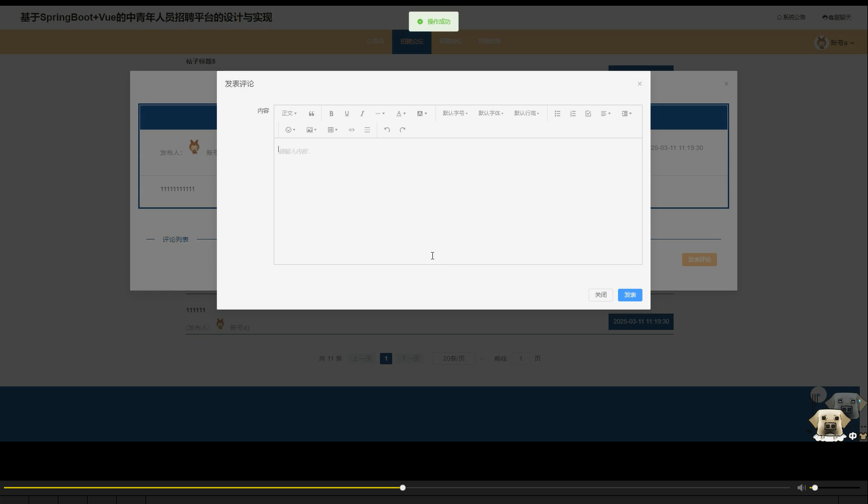Open the 默认行高 line height dropdown

pyautogui.click(x=526, y=113)
